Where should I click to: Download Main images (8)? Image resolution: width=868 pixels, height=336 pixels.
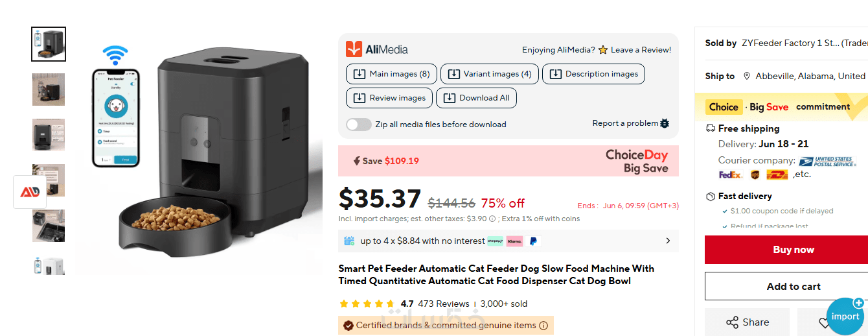[391, 74]
